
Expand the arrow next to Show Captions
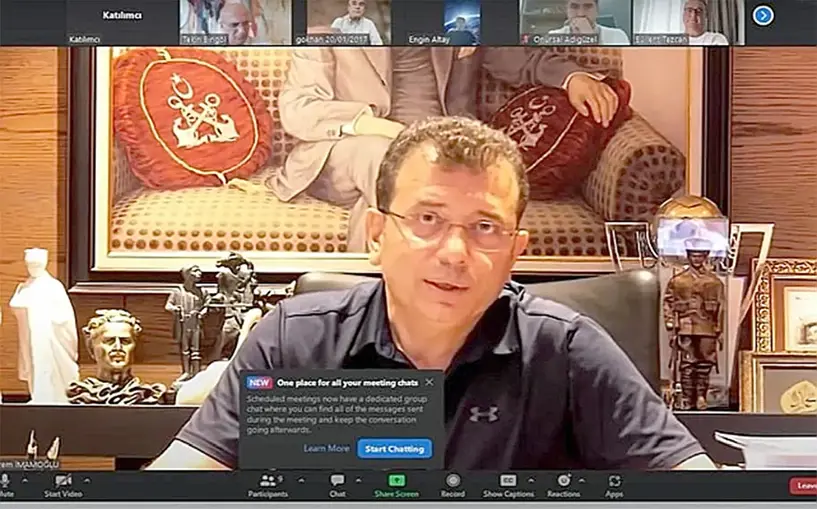pyautogui.click(x=530, y=480)
